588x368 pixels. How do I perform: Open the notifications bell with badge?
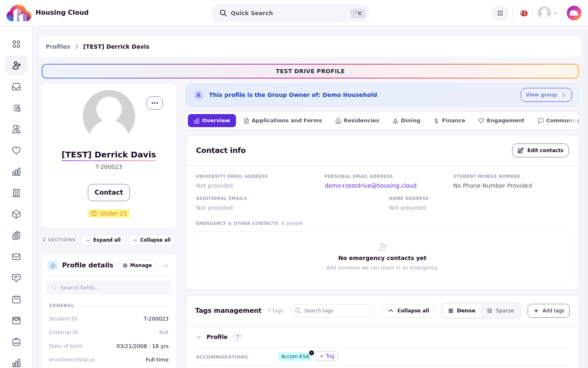(x=523, y=13)
